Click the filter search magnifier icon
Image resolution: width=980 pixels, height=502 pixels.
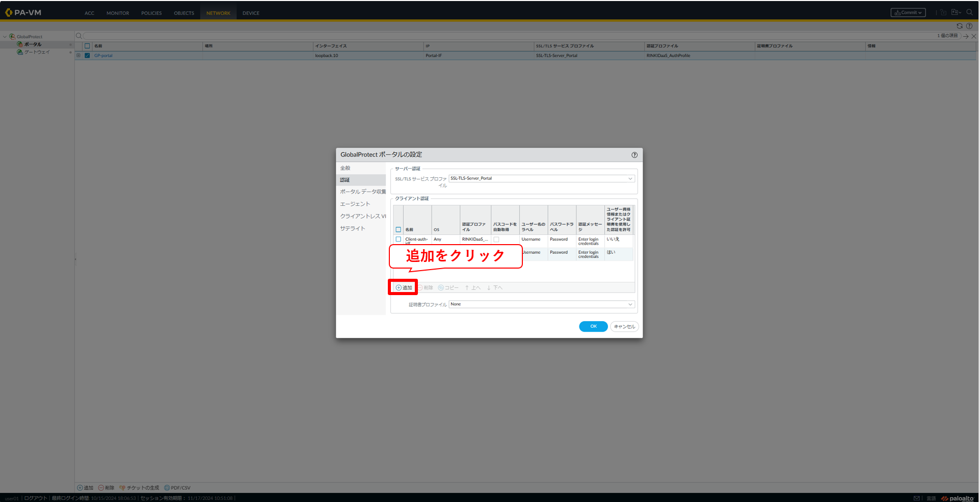click(x=79, y=36)
